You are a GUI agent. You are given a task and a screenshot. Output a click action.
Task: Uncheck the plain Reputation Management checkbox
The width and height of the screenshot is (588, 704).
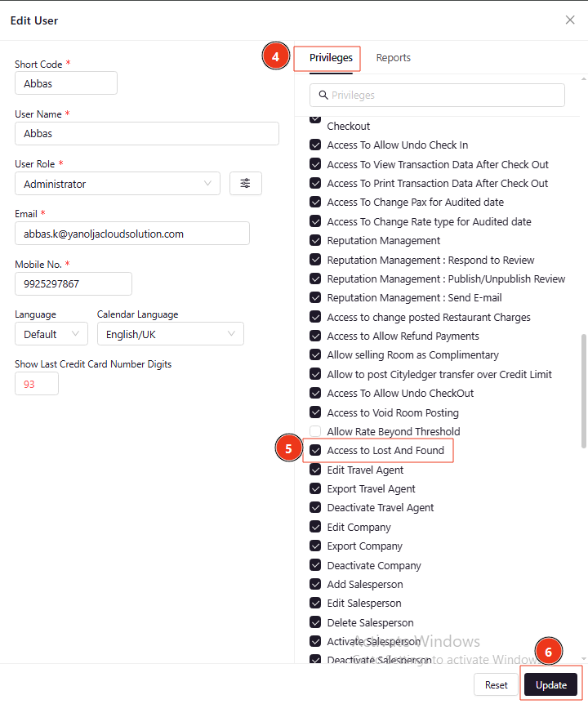coord(315,240)
